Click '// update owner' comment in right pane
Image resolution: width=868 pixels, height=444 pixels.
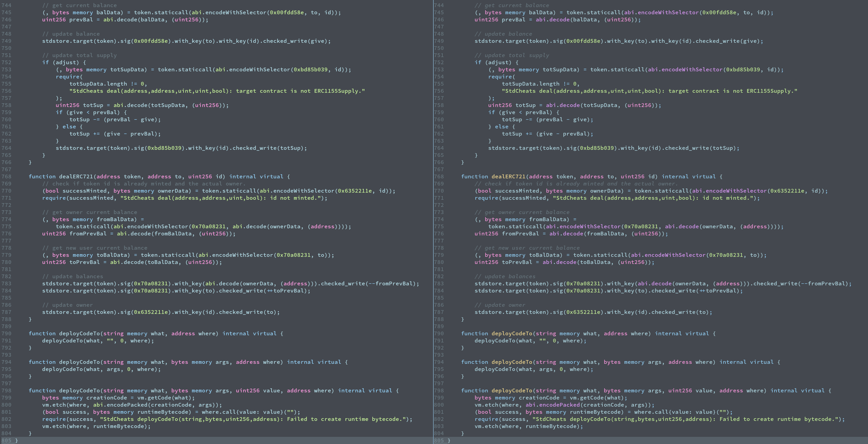[x=500, y=305]
